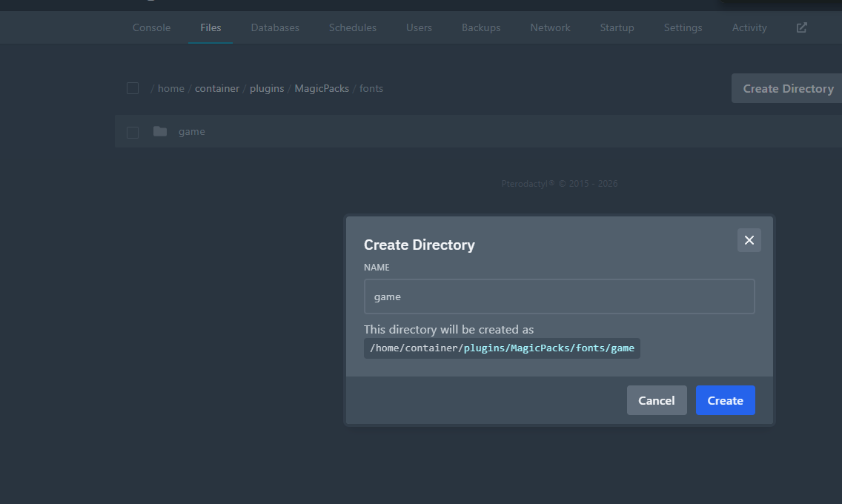The width and height of the screenshot is (842, 504).
Task: Check the game folder row checkbox
Action: coord(133,132)
